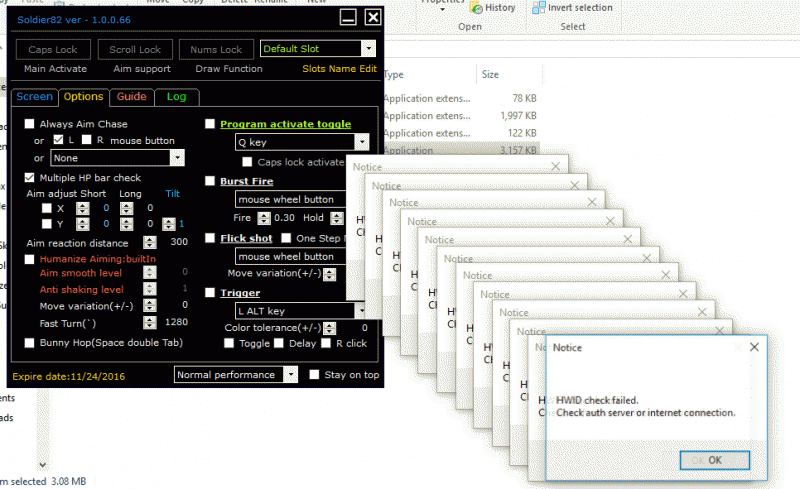Check Caps lock activate checkbox
The height and width of the screenshot is (489, 800).
[247, 162]
